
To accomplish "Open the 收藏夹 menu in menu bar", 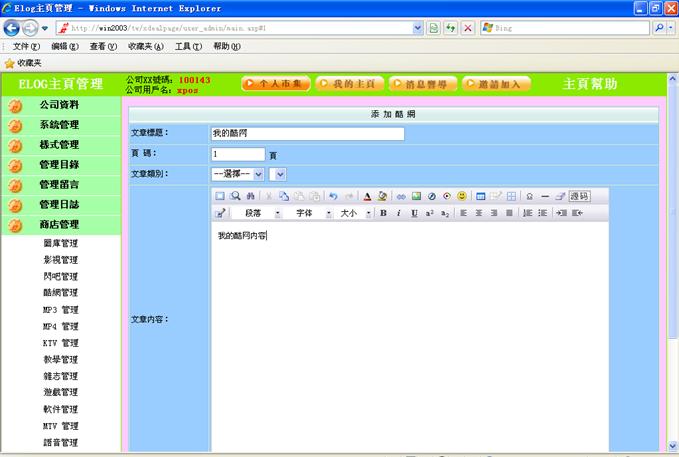I will 146,47.
